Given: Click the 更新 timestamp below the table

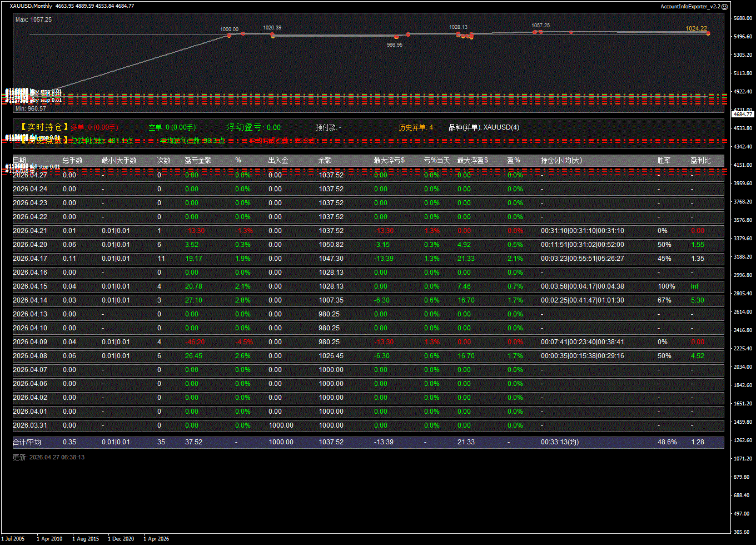Looking at the screenshot, I should 48,457.
